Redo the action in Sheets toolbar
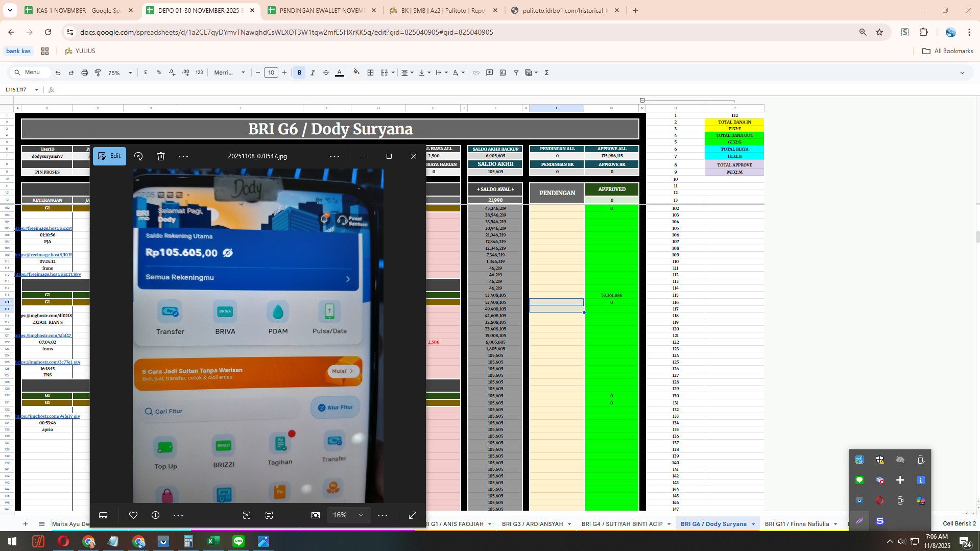The width and height of the screenshot is (980, 551). [71, 73]
